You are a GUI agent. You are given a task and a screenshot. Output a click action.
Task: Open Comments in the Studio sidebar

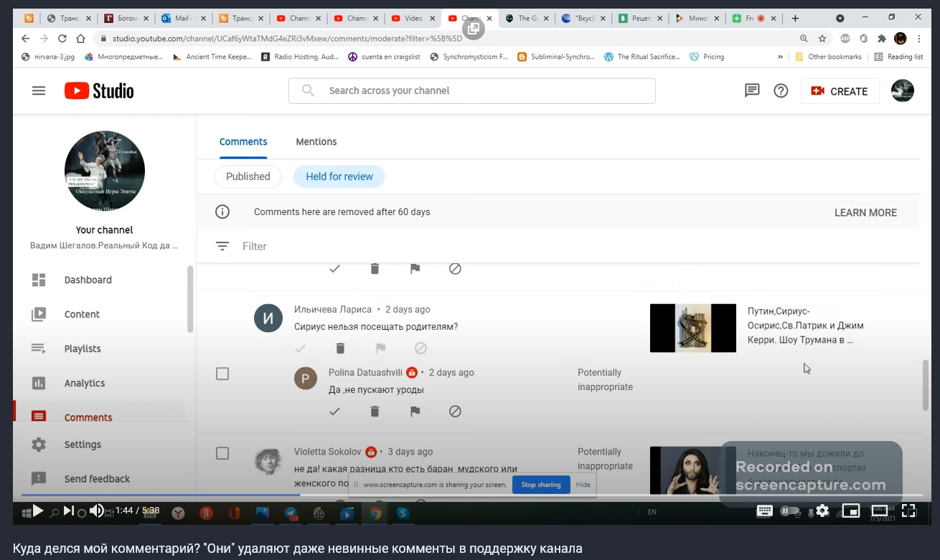pyautogui.click(x=88, y=417)
